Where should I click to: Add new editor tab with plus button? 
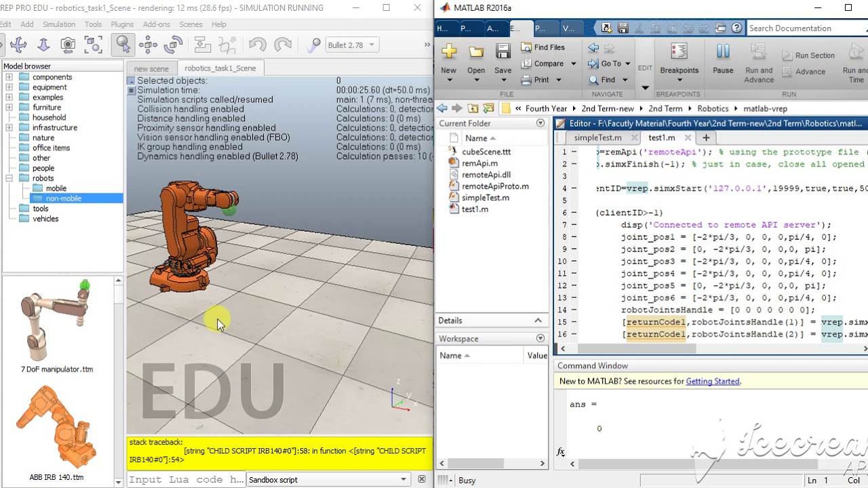point(706,138)
